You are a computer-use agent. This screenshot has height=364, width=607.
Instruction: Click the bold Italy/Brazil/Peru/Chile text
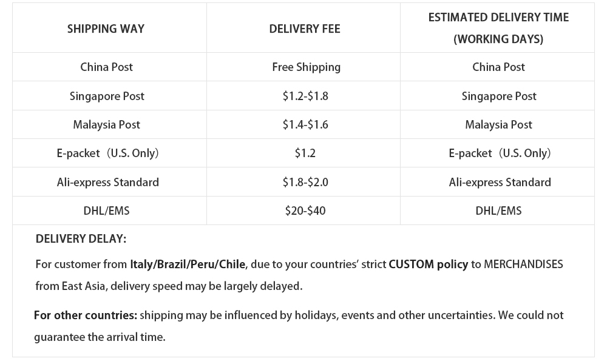pos(188,265)
